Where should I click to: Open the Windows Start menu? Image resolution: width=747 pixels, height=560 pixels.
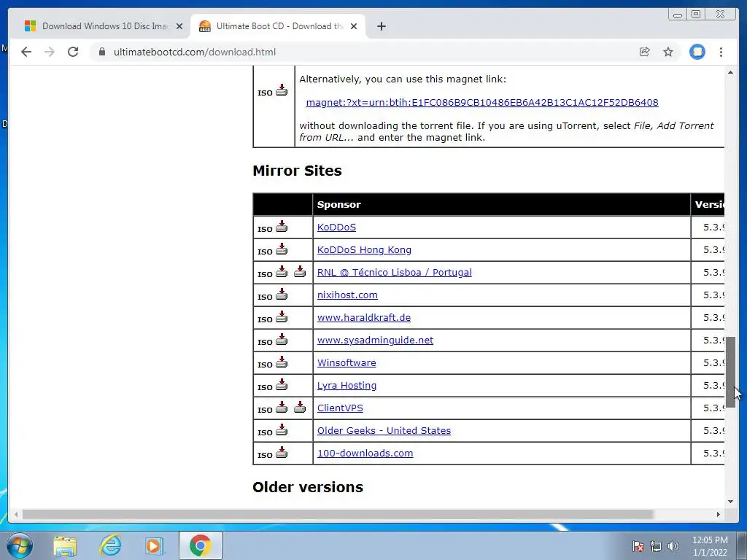tap(19, 545)
